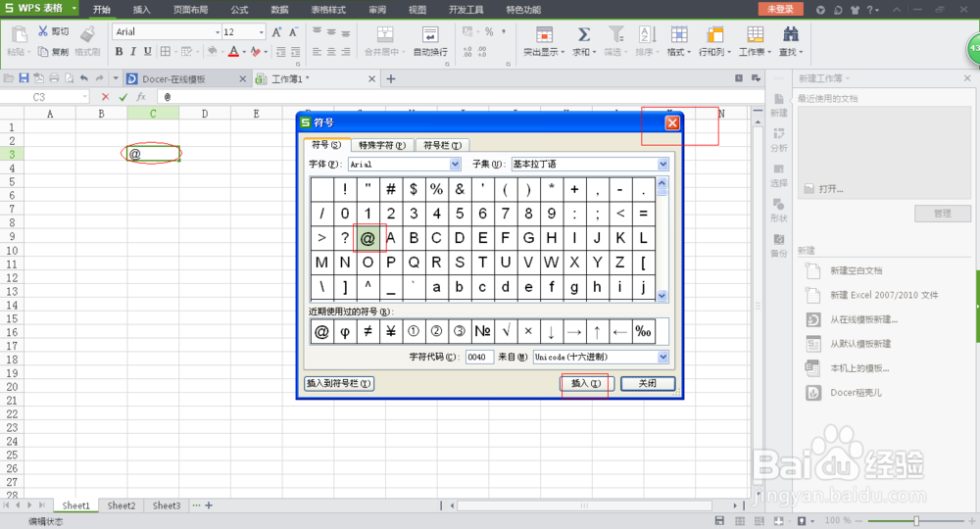The width and height of the screenshot is (980, 529).
Task: Click the Copy (复制) icon
Action: [x=43, y=51]
